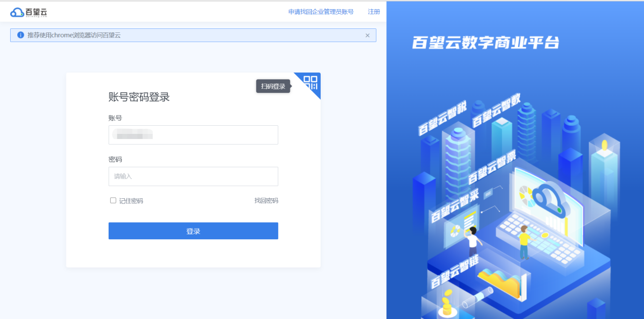
Task: Click the 百望云数字商业平台 title
Action: click(486, 43)
